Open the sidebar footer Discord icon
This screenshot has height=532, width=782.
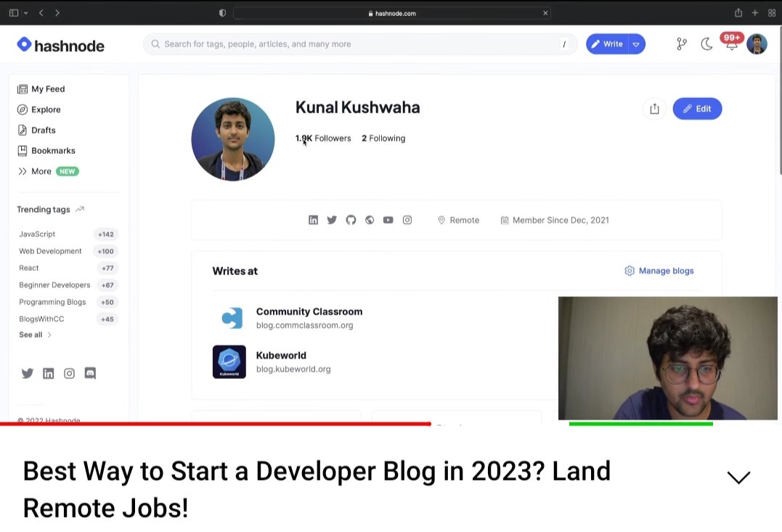(90, 374)
